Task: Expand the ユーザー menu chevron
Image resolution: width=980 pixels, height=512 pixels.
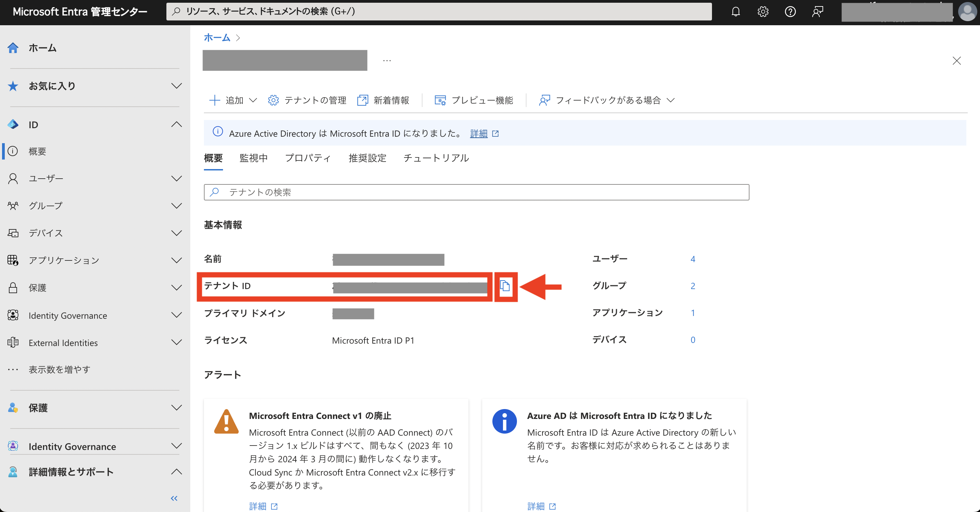Action: (176, 178)
